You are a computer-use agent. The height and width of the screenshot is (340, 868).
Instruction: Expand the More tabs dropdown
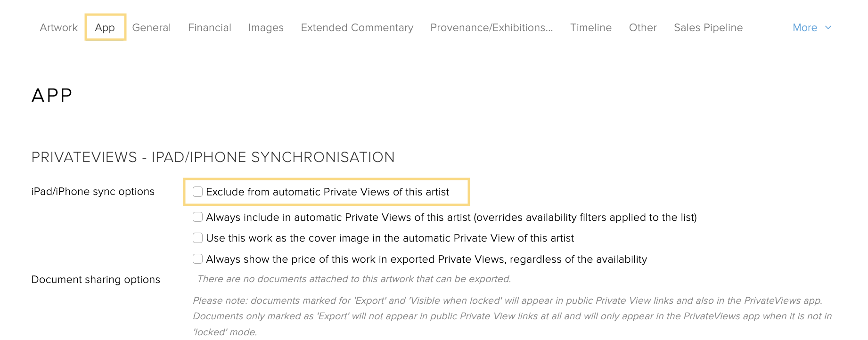pos(805,28)
